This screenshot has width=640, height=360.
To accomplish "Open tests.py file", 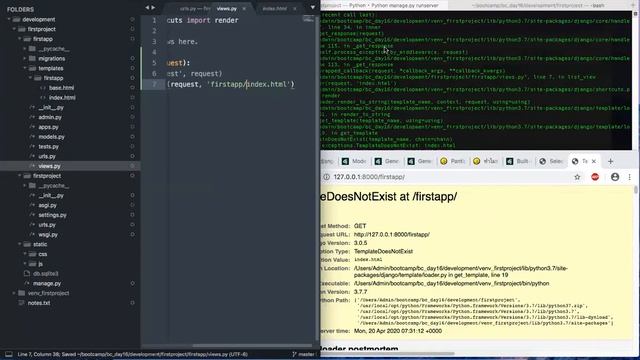I will [48, 147].
